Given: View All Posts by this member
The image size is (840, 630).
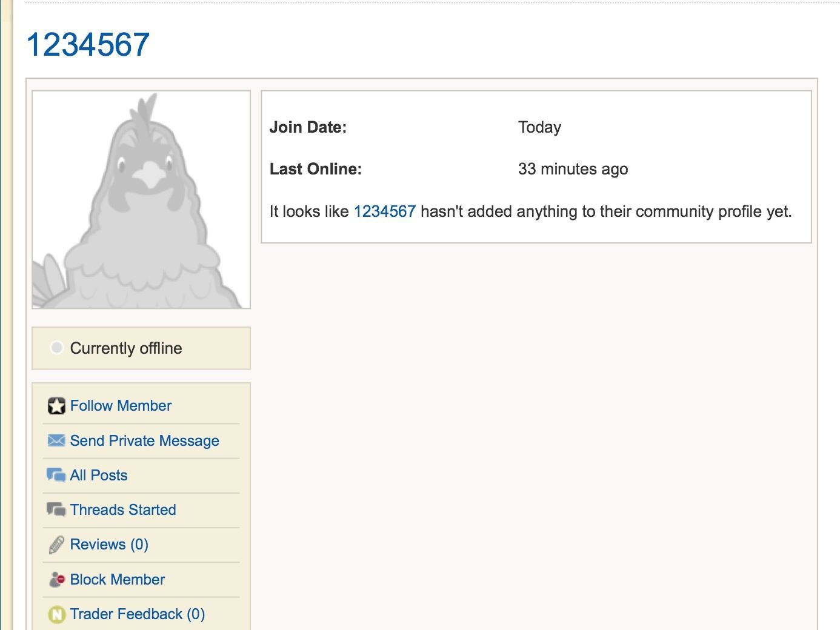Looking at the screenshot, I should (99, 476).
